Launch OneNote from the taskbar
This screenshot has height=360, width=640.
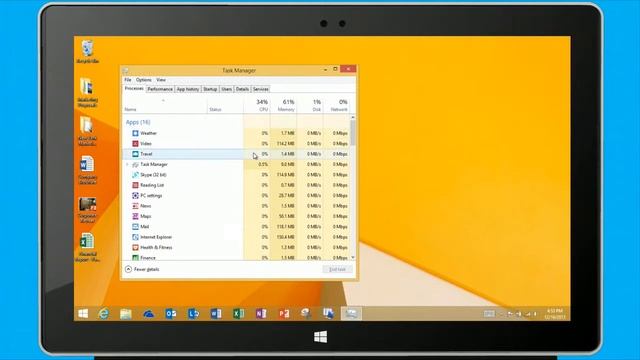(x=261, y=313)
